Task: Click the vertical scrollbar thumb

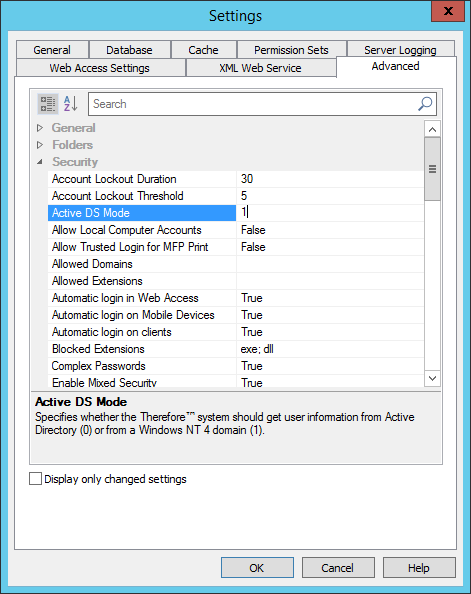Action: [432, 169]
